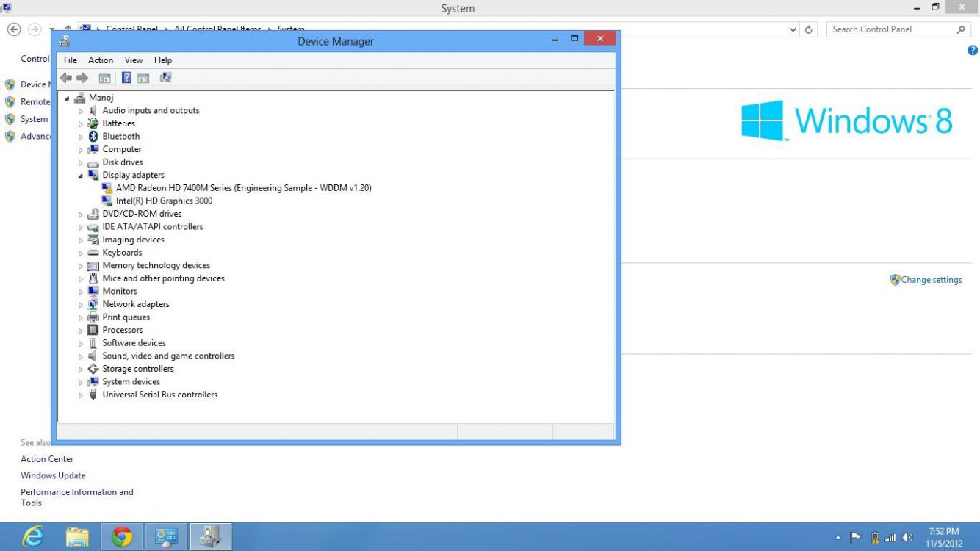Screen dimensions: 980x551
Task: Click the Device Manager taskbar button
Action: 211,537
